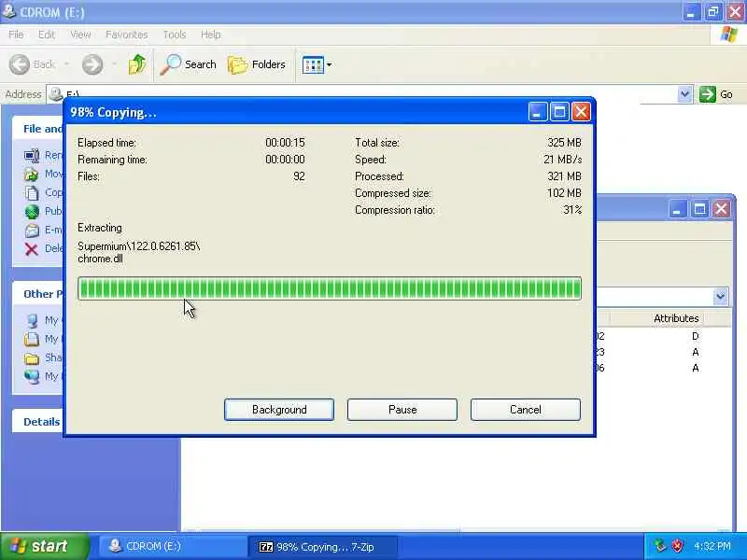Click the Move task icon in sidebar

32,175
